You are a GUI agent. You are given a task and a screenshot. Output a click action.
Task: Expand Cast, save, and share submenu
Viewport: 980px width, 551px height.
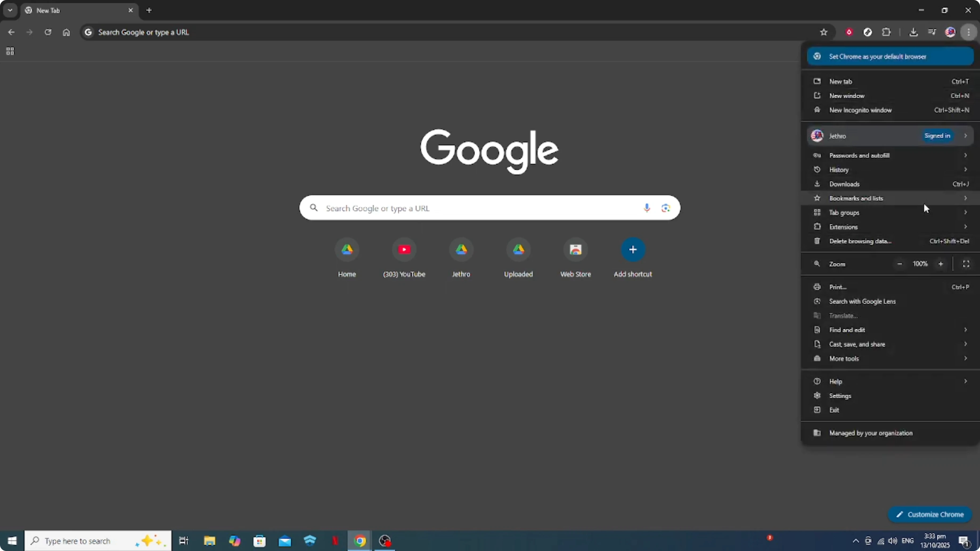[x=890, y=344]
